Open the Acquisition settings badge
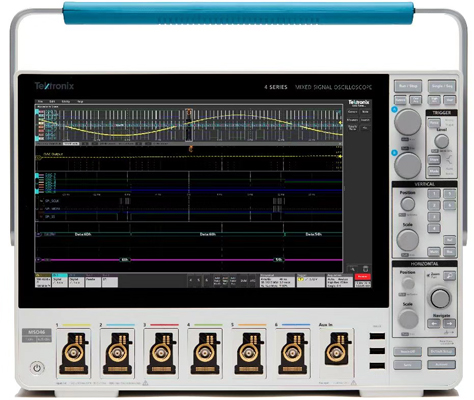 tap(339, 281)
